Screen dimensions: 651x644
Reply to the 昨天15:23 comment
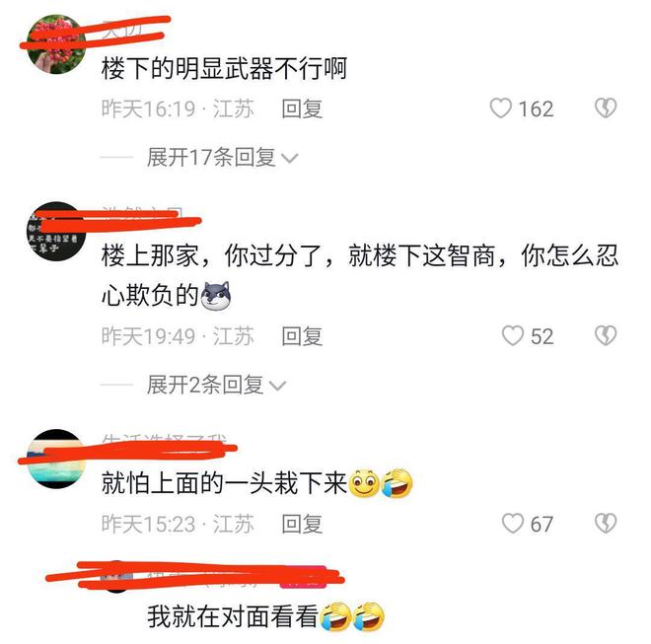[302, 524]
